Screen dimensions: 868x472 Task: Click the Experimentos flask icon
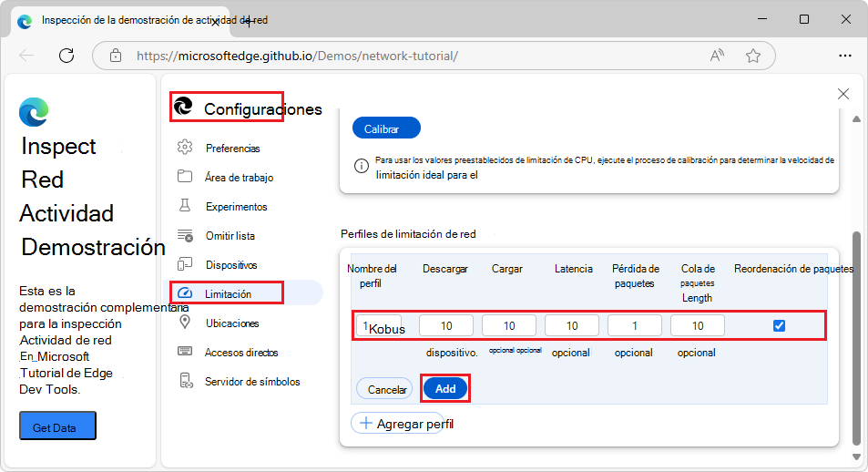pyautogui.click(x=185, y=206)
